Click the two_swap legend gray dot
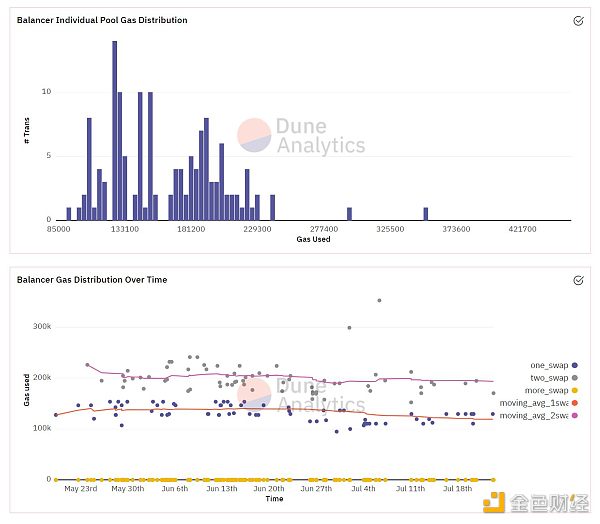Image resolution: width=600 pixels, height=524 pixels. pos(575,377)
